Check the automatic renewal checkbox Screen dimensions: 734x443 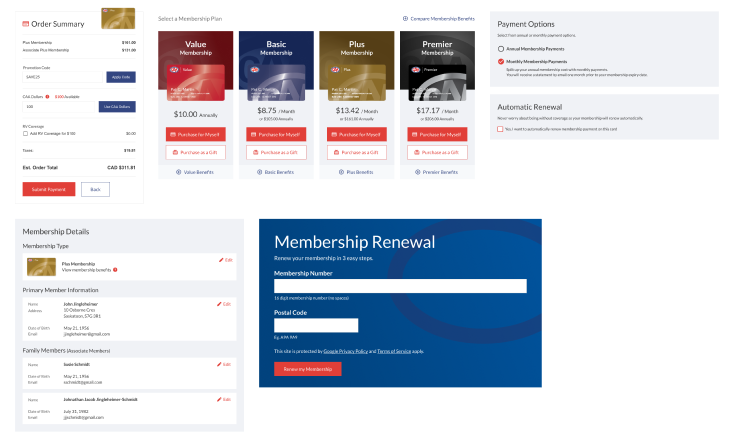[500, 129]
